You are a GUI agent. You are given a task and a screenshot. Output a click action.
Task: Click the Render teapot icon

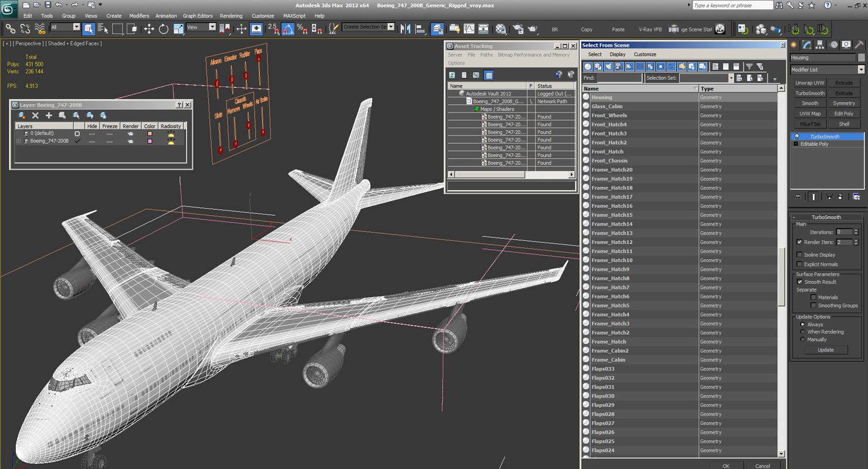pos(533,28)
